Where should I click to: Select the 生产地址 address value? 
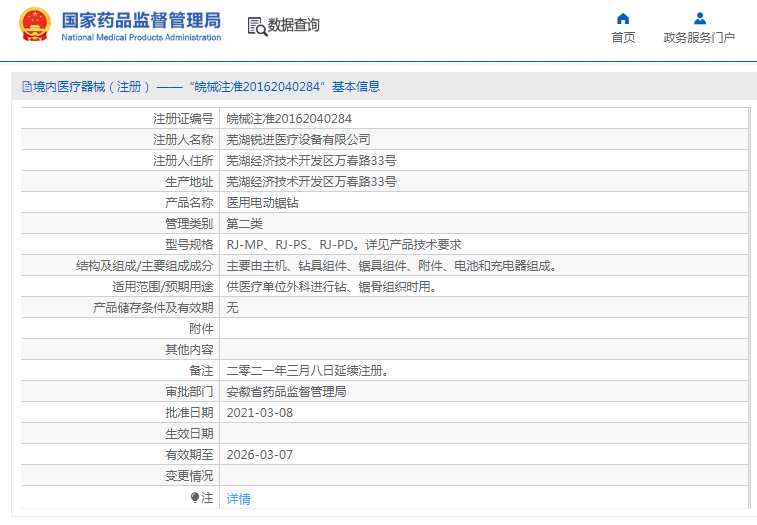(311, 182)
